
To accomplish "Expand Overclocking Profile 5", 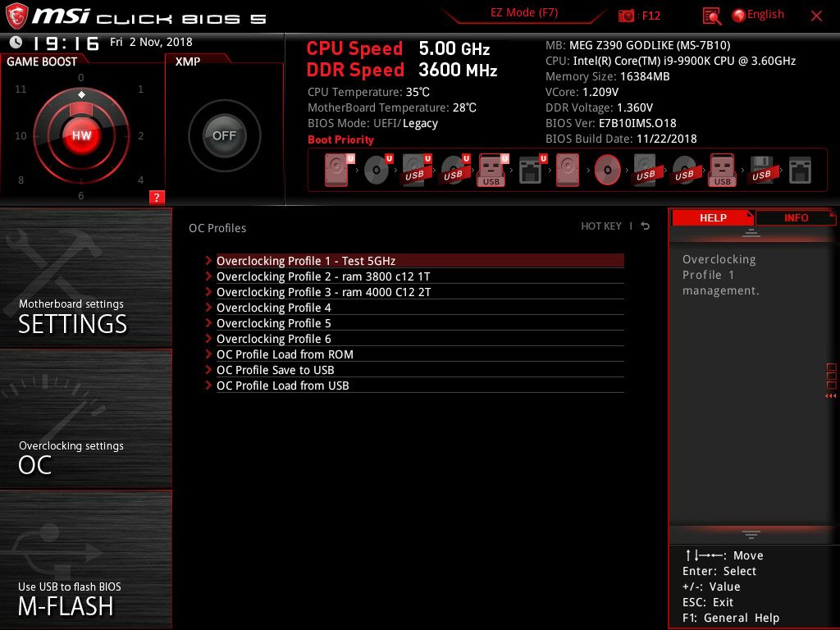I will tap(420, 323).
